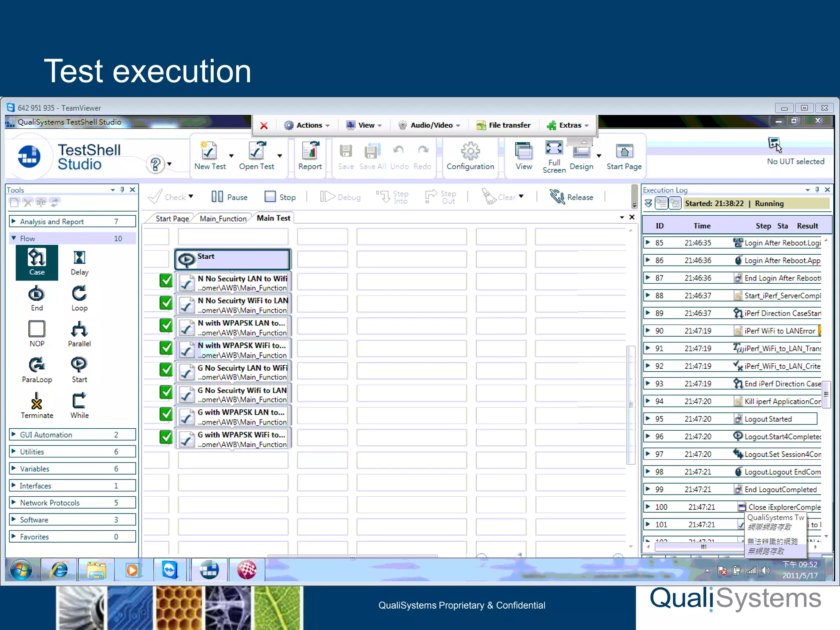Image resolution: width=840 pixels, height=630 pixels.
Task: Open the Check dropdown arrow
Action: tap(191, 196)
